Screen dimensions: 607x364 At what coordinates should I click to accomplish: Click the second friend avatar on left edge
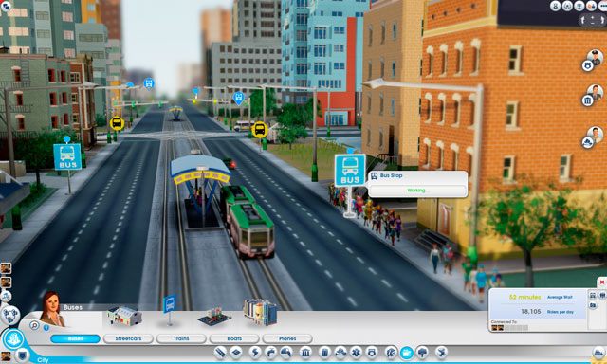(x=6, y=282)
